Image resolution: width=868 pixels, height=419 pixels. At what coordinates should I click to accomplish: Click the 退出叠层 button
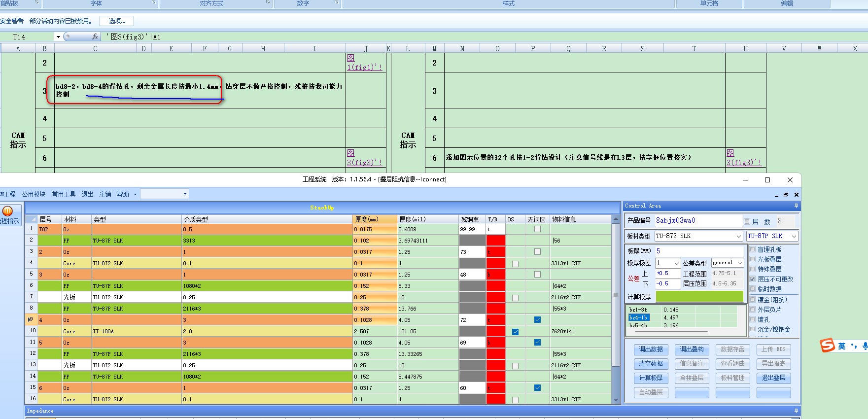click(774, 378)
